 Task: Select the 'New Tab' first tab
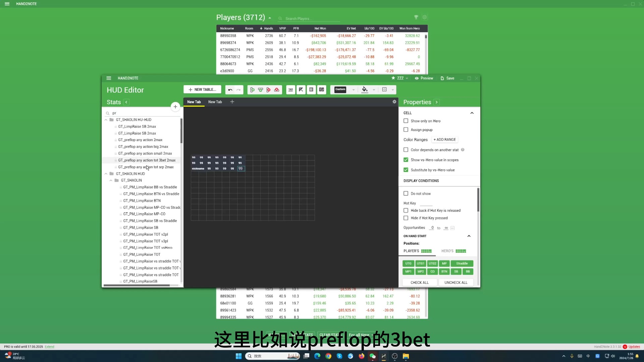194,102
